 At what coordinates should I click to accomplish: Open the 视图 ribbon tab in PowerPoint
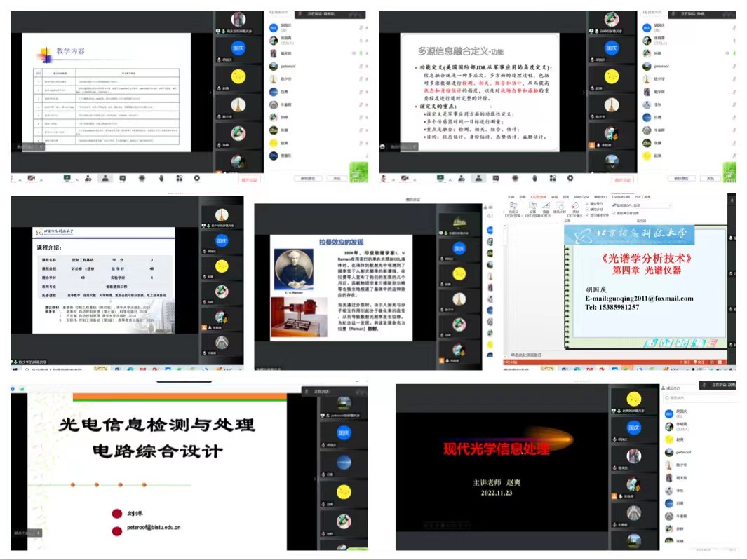[x=565, y=196]
